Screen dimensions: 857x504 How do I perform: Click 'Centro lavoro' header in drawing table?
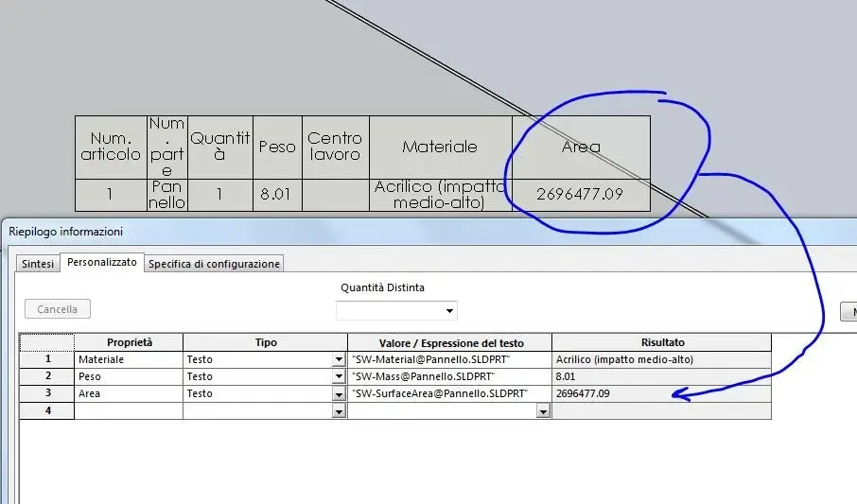[336, 148]
